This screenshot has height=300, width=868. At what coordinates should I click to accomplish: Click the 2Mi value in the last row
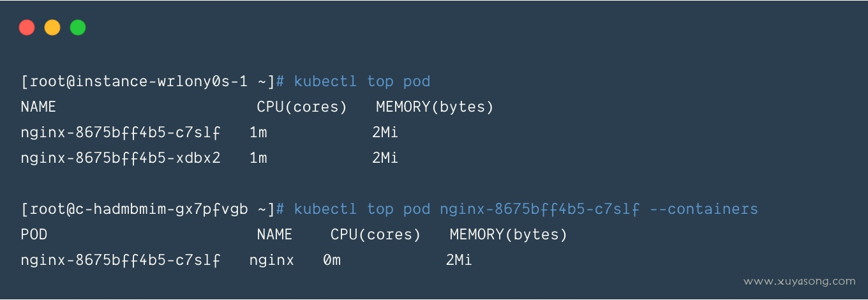pos(459,260)
